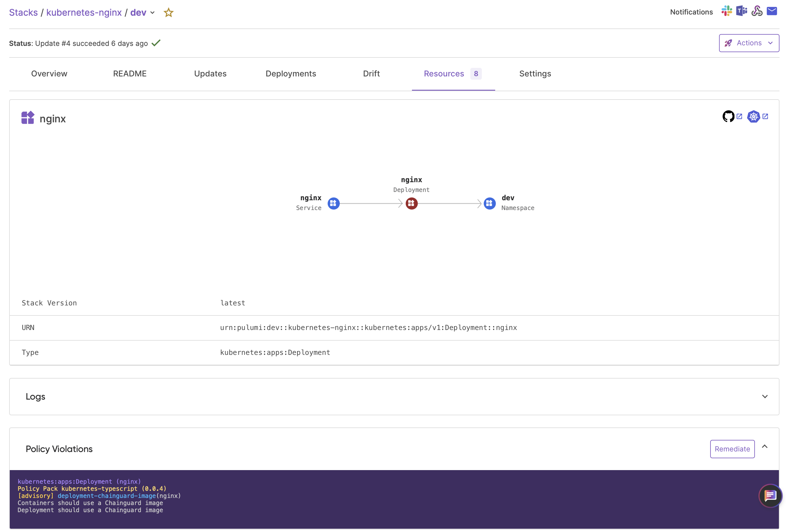Open the dev stack switcher dropdown

[153, 12]
